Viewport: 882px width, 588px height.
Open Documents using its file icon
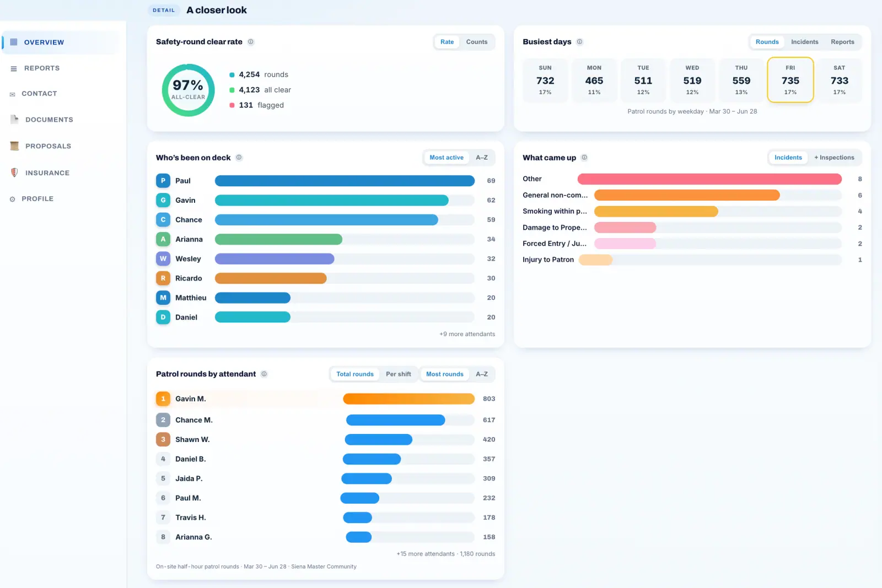coord(14,119)
